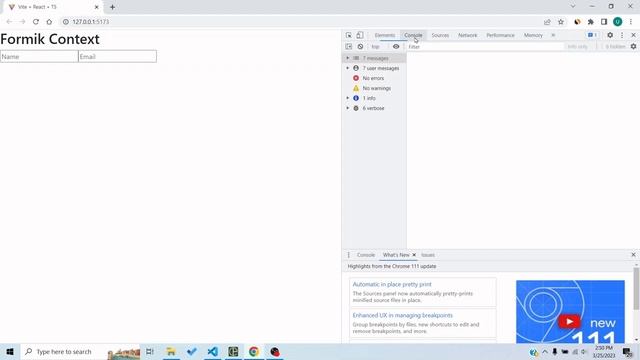
Task: Bookmark this page with the star icon
Action: point(561,22)
